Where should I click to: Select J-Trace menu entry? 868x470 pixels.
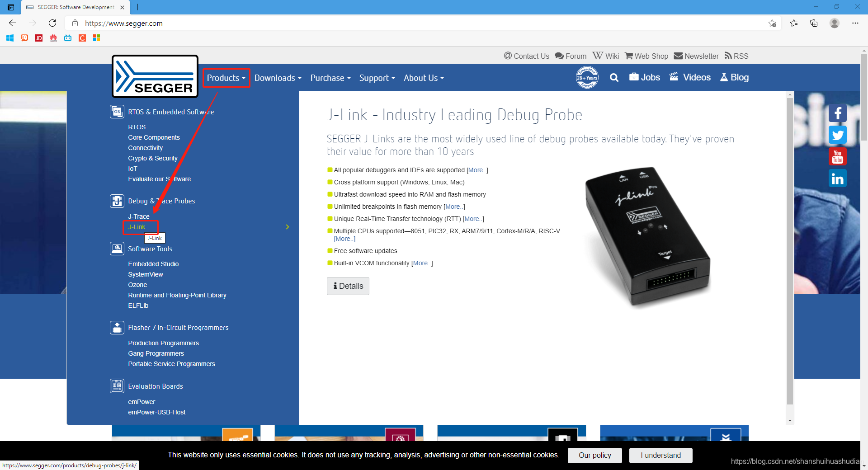pos(138,216)
